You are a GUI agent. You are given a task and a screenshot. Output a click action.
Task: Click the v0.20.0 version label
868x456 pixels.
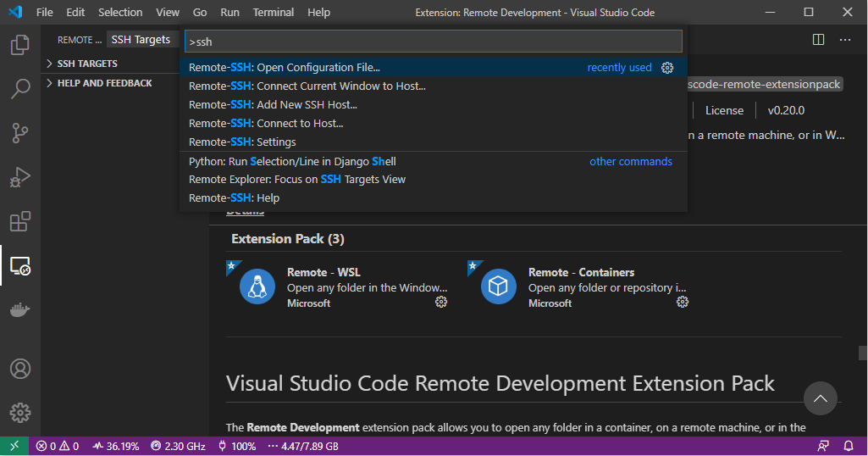pyautogui.click(x=786, y=110)
